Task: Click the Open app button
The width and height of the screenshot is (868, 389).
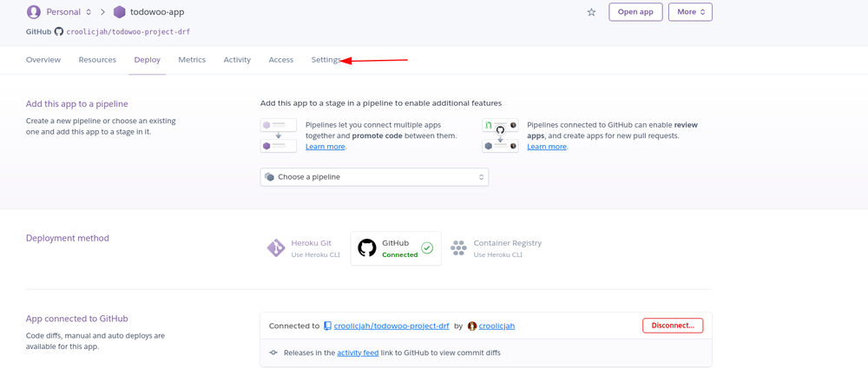Action: (x=635, y=11)
